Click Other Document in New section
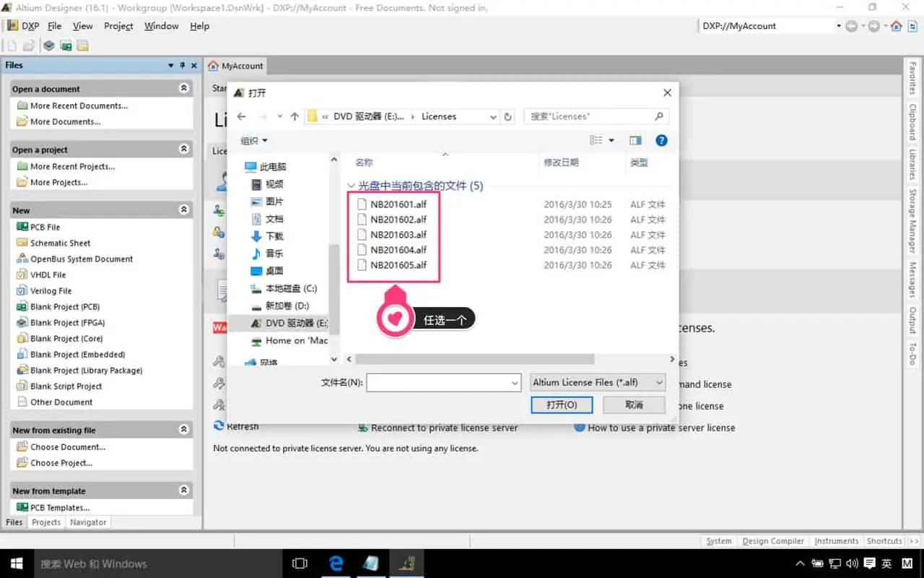The image size is (924, 578). 61,402
